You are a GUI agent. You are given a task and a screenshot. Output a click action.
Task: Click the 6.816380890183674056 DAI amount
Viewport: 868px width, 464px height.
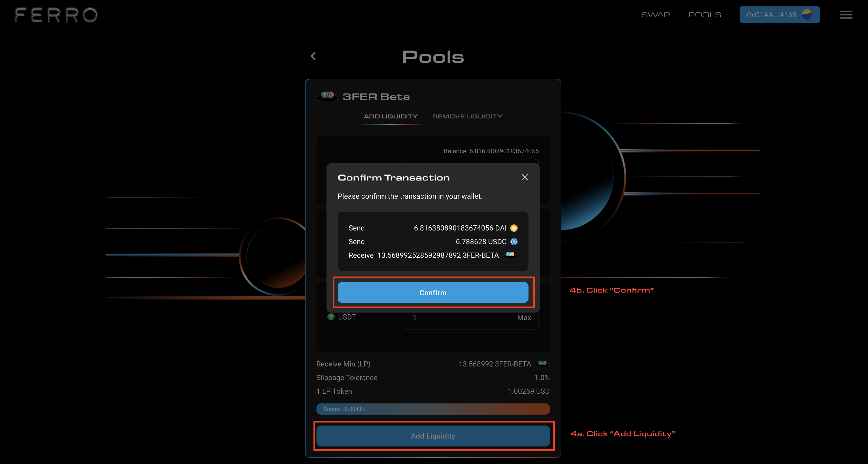460,228
